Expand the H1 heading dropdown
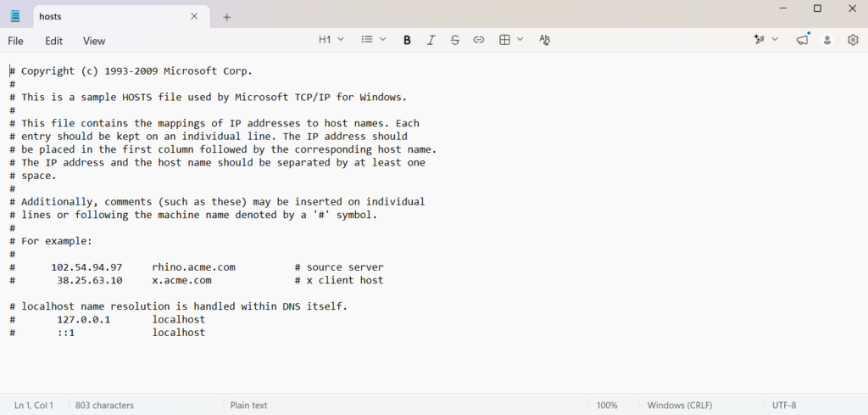868x415 pixels. 331,39
